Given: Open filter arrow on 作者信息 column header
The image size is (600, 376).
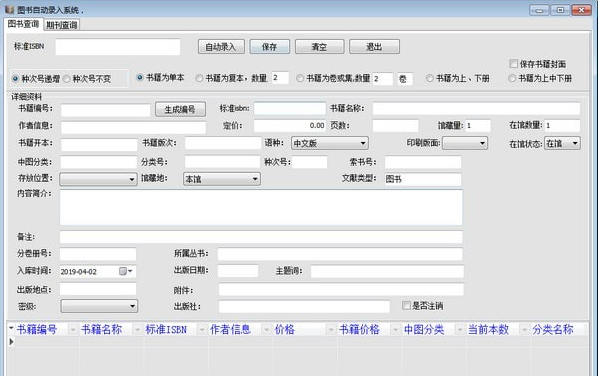Looking at the screenshot, I should click(266, 329).
